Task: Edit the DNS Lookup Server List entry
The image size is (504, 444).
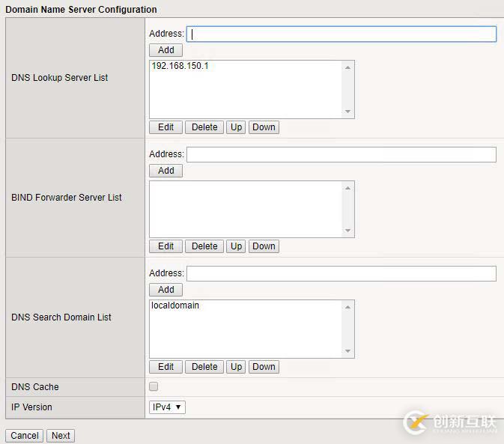Action: (166, 127)
